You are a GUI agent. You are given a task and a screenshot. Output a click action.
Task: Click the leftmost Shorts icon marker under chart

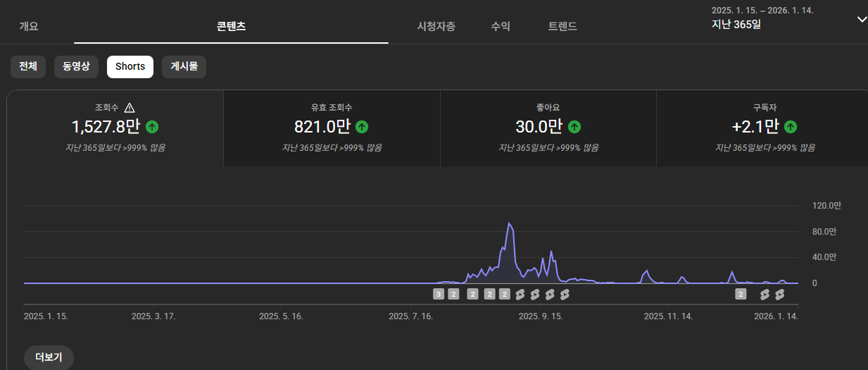(x=520, y=294)
